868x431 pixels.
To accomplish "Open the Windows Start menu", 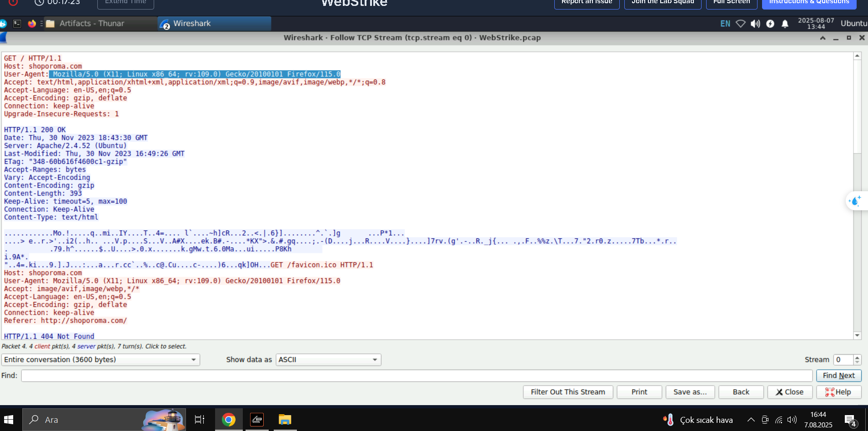I will [9, 420].
